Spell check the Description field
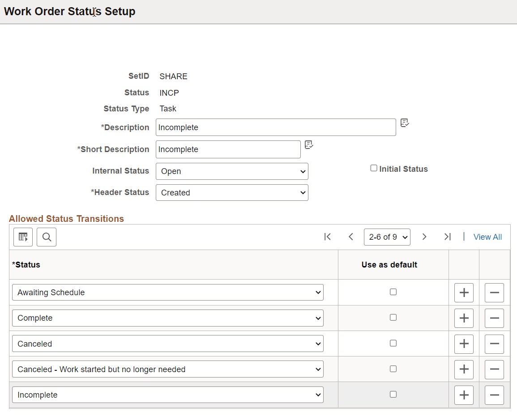 pos(404,123)
